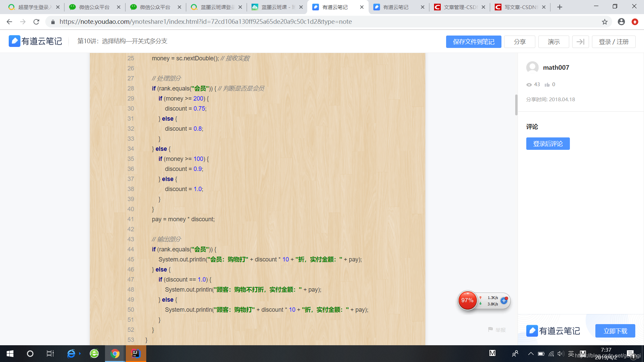The image size is (644, 362).
Task: Click code line 41 pay = money * discount
Action: (x=183, y=219)
